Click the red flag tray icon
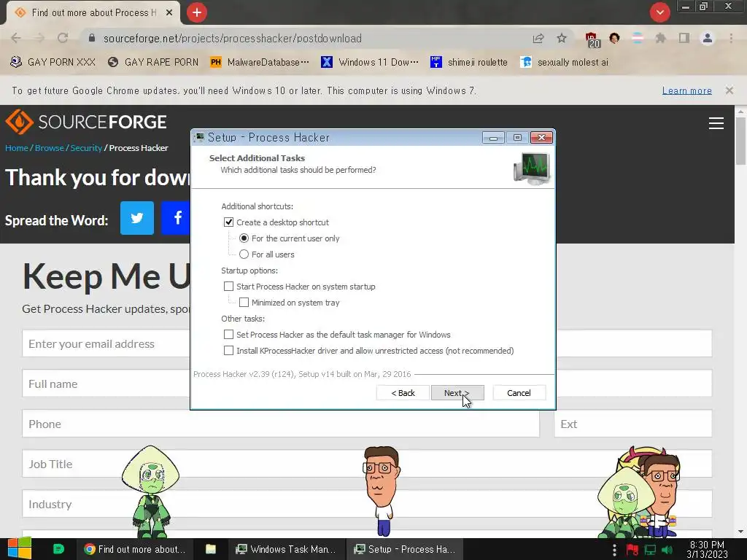Image resolution: width=747 pixels, height=560 pixels. 632,550
